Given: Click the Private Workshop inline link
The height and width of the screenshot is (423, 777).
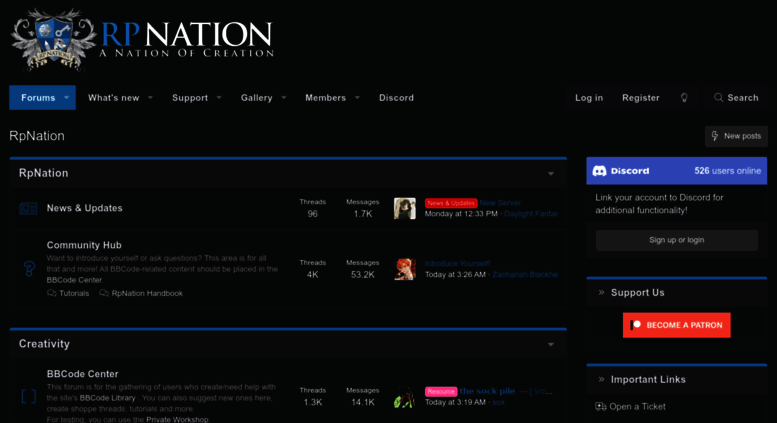Looking at the screenshot, I should [x=177, y=420].
